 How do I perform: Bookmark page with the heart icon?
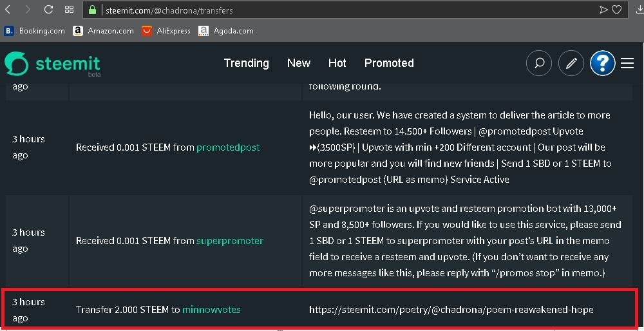(x=616, y=10)
